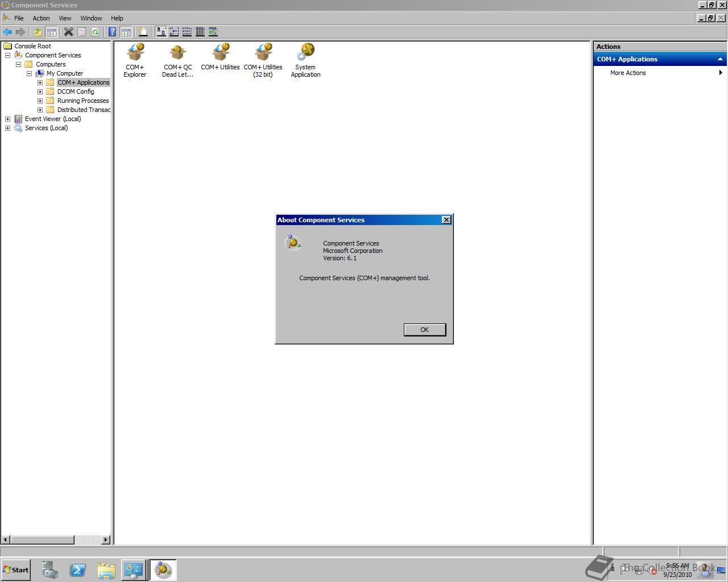Select Event Viewer (Local) in tree

[x=53, y=119]
